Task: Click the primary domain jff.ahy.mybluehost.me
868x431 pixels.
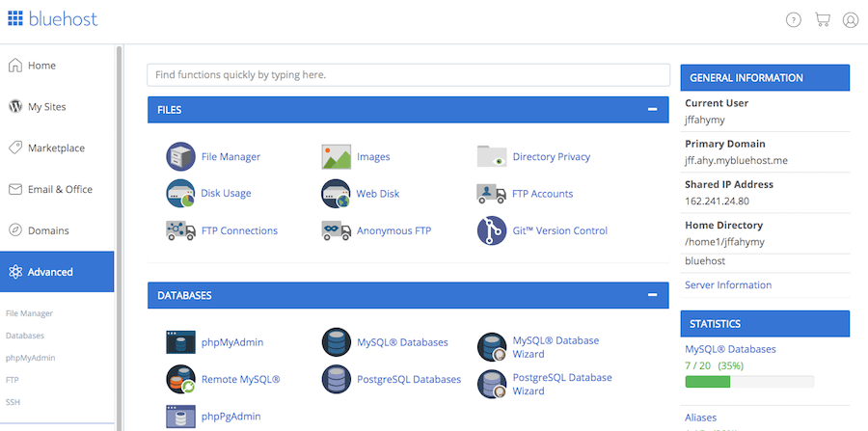Action: point(736,160)
